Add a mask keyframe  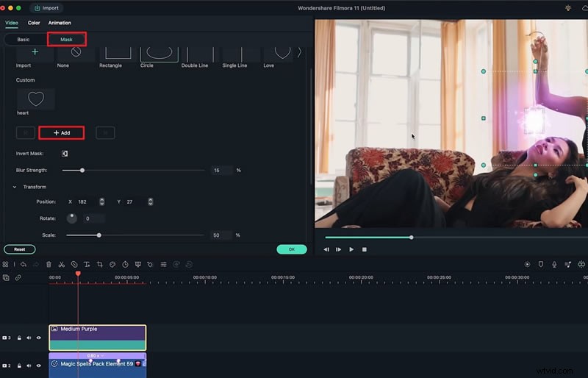click(x=62, y=133)
